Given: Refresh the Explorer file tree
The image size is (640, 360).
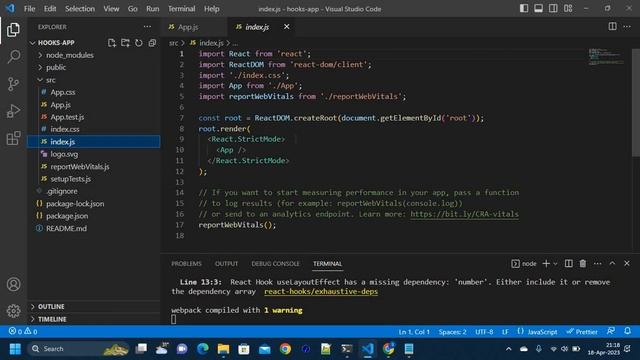Looking at the screenshot, I should tap(139, 43).
